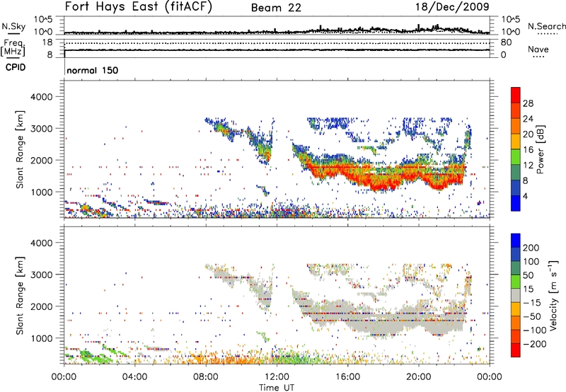Screen dimensions: 566x392
Task: Click the '80' tick on the Nave axis
Action: click(x=506, y=42)
